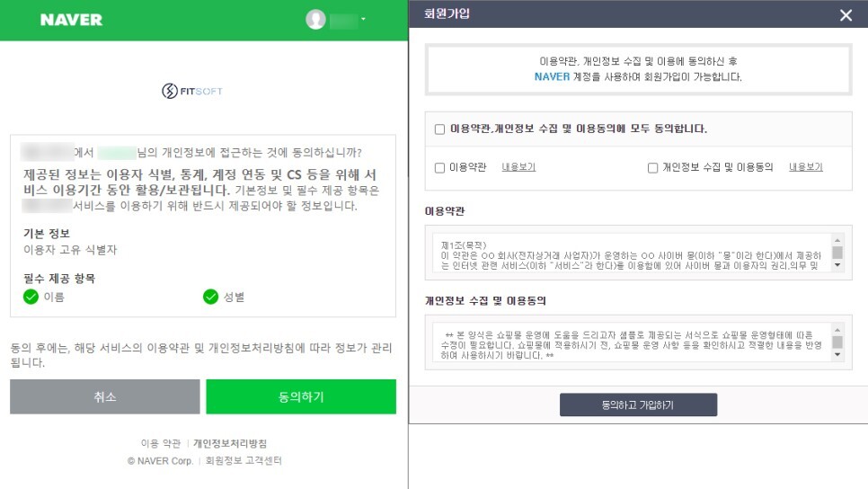Check the agree-to-all 모두 동의합니다 checkbox
This screenshot has width=868, height=489.
[x=439, y=129]
